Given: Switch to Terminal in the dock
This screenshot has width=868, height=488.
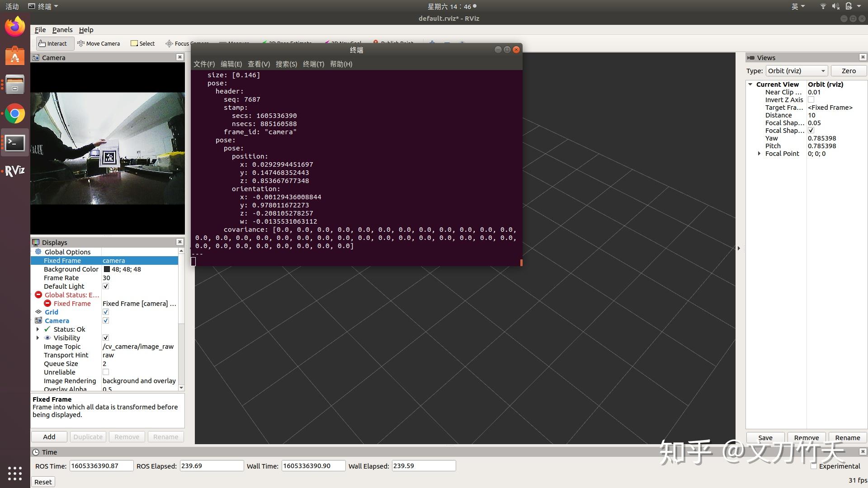Looking at the screenshot, I should point(14,143).
